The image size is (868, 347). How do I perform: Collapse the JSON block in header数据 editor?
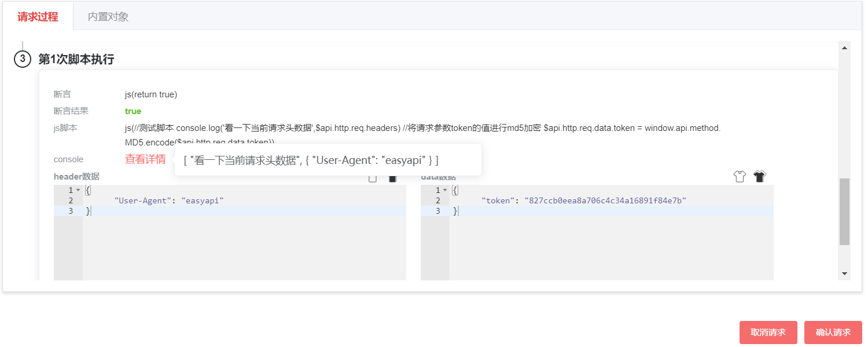[78, 190]
